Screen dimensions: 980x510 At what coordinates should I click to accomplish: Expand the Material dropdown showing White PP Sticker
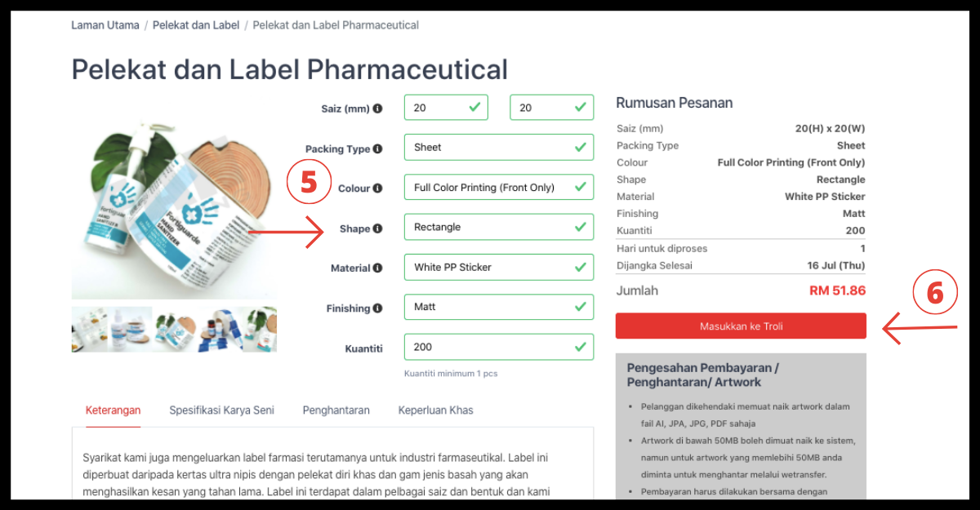498,267
